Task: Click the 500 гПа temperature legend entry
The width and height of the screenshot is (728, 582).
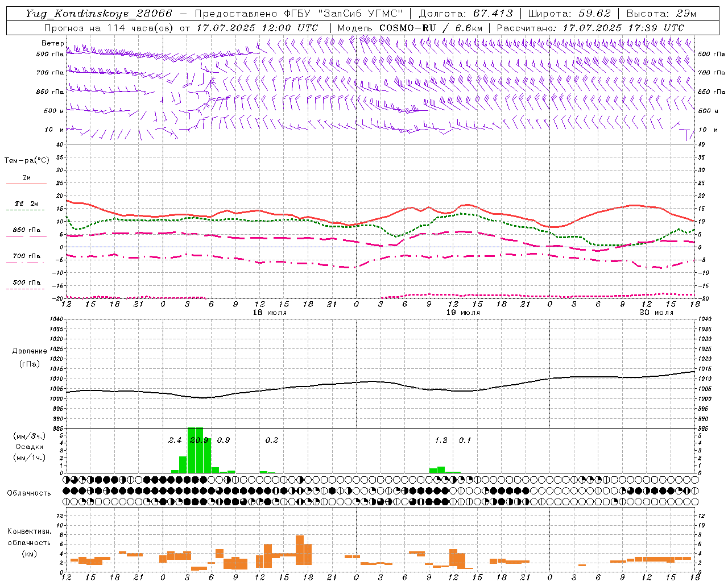Action: 27,282
